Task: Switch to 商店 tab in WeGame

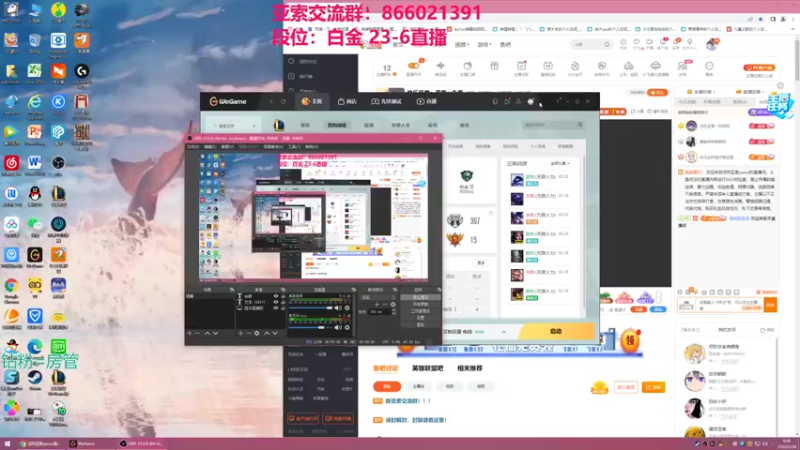Action: tap(347, 102)
